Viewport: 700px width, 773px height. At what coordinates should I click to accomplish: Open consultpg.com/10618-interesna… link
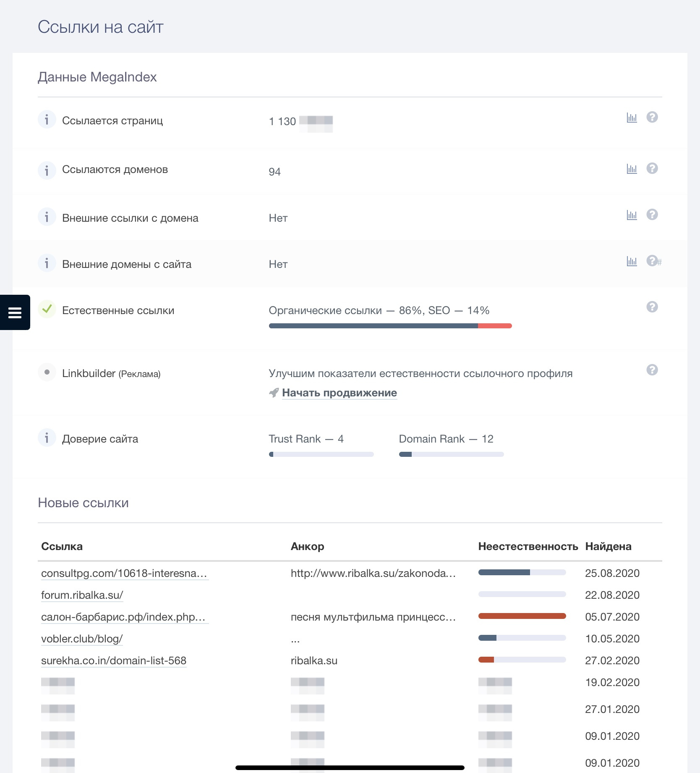coord(125,573)
